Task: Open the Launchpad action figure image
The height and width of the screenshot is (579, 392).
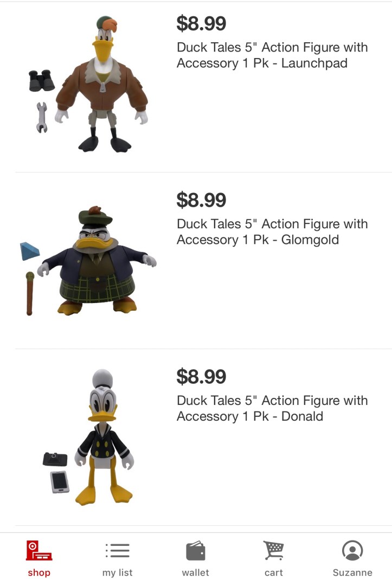Action: (89, 84)
